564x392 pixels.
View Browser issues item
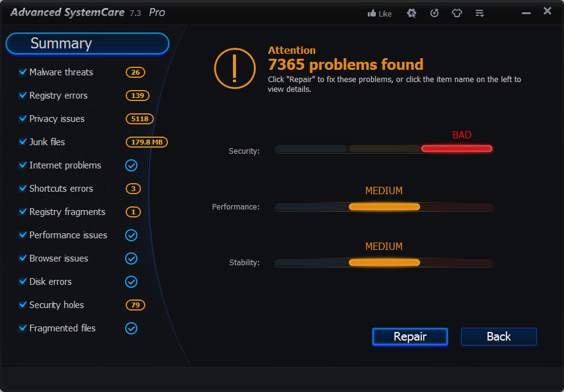tap(59, 258)
